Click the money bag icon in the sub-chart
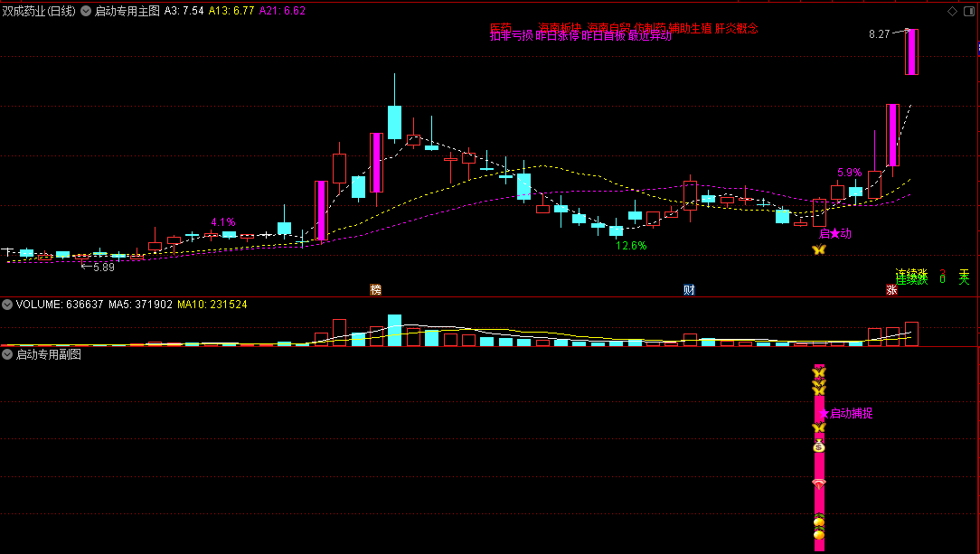980x554 pixels. click(819, 446)
